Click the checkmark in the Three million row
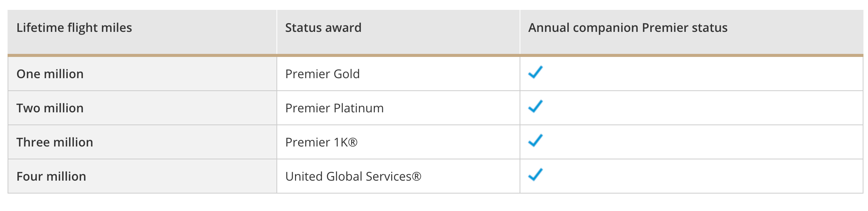Image resolution: width=868 pixels, height=211 pixels. click(535, 140)
